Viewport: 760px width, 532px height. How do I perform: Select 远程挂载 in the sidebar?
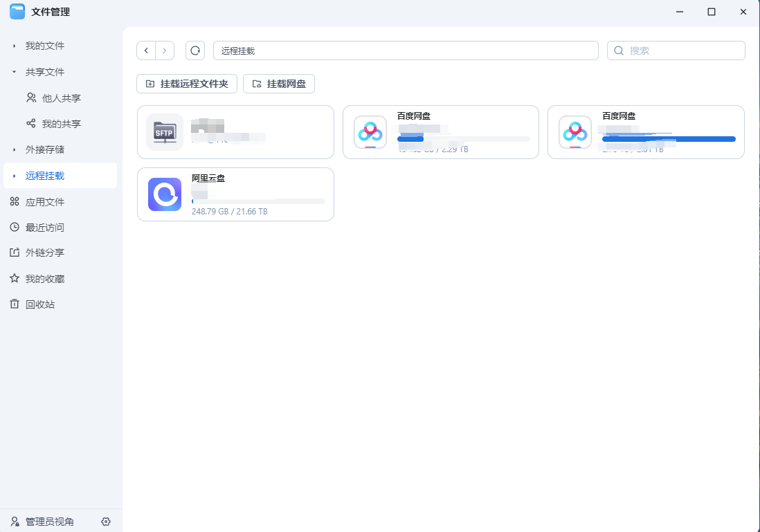coord(60,176)
